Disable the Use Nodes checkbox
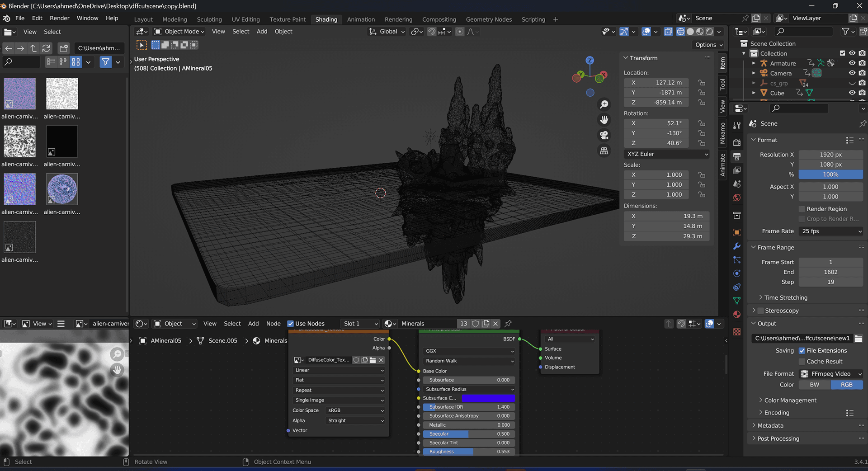868x471 pixels. point(291,324)
